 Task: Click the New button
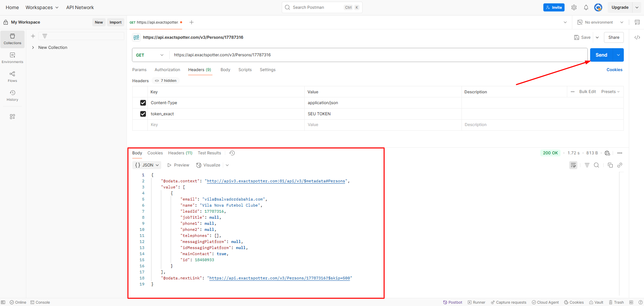pos(99,22)
